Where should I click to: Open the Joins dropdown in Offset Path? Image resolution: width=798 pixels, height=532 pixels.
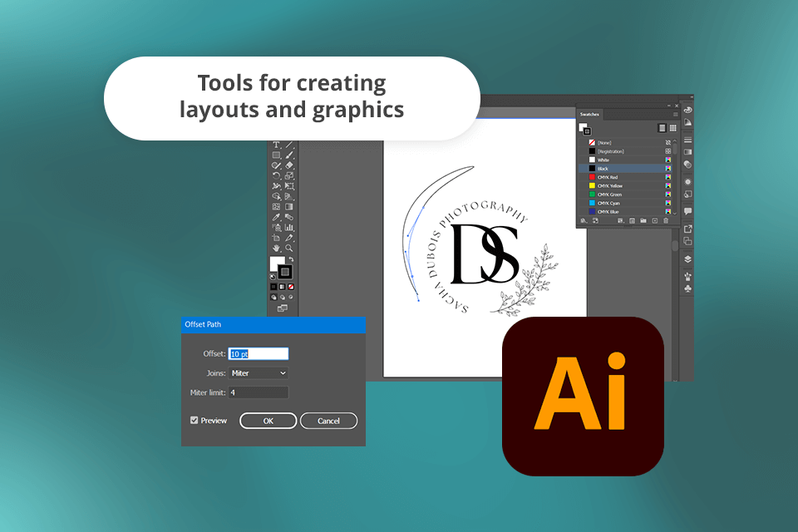(x=259, y=373)
